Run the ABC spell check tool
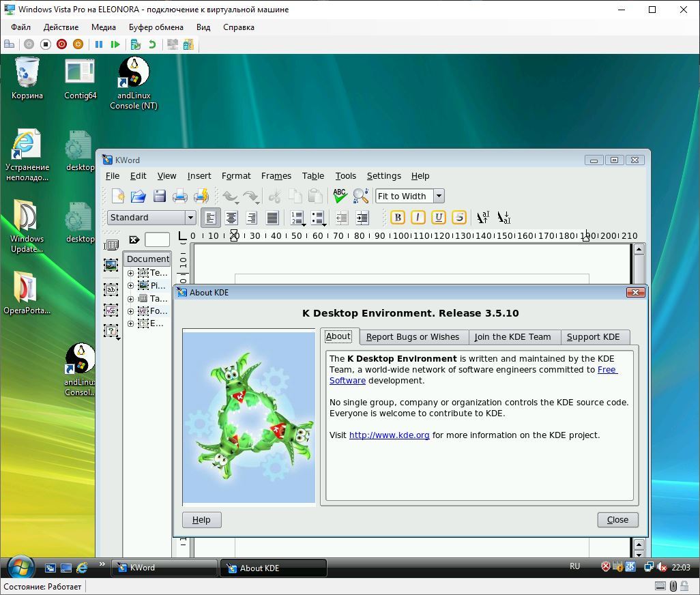The width and height of the screenshot is (700, 595). (340, 197)
